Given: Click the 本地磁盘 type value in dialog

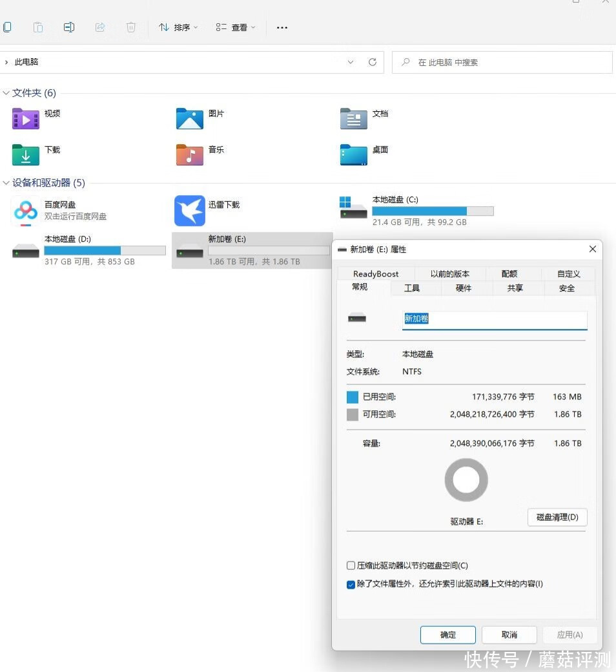Looking at the screenshot, I should [x=418, y=355].
